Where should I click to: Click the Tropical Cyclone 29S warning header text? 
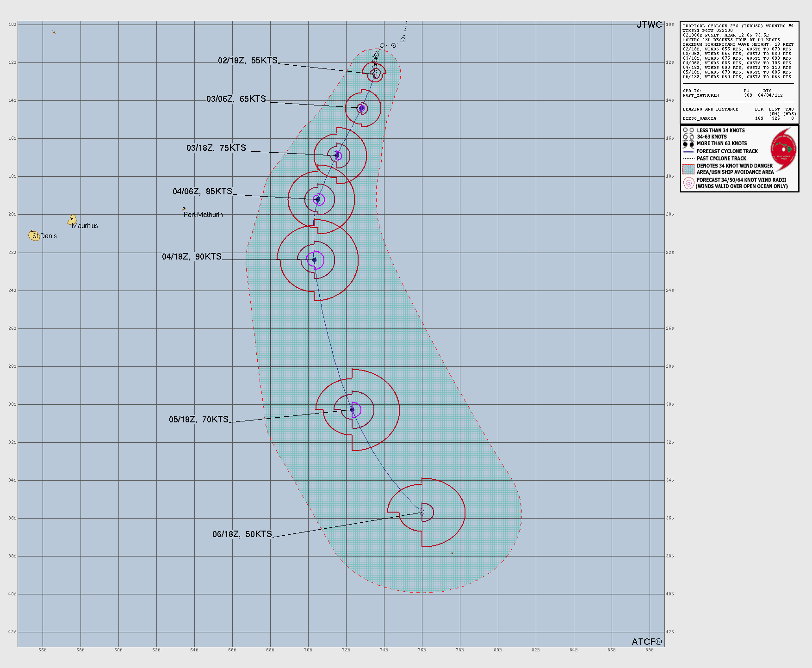[738, 26]
